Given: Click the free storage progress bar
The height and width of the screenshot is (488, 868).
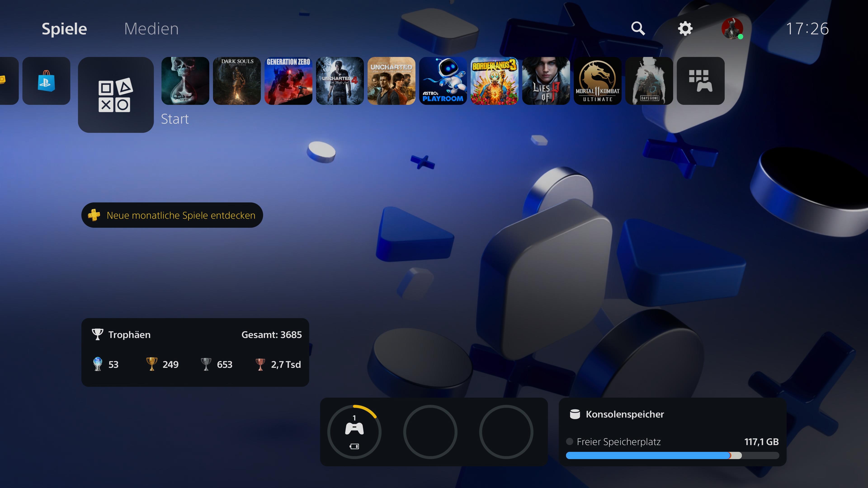Looking at the screenshot, I should (x=672, y=456).
